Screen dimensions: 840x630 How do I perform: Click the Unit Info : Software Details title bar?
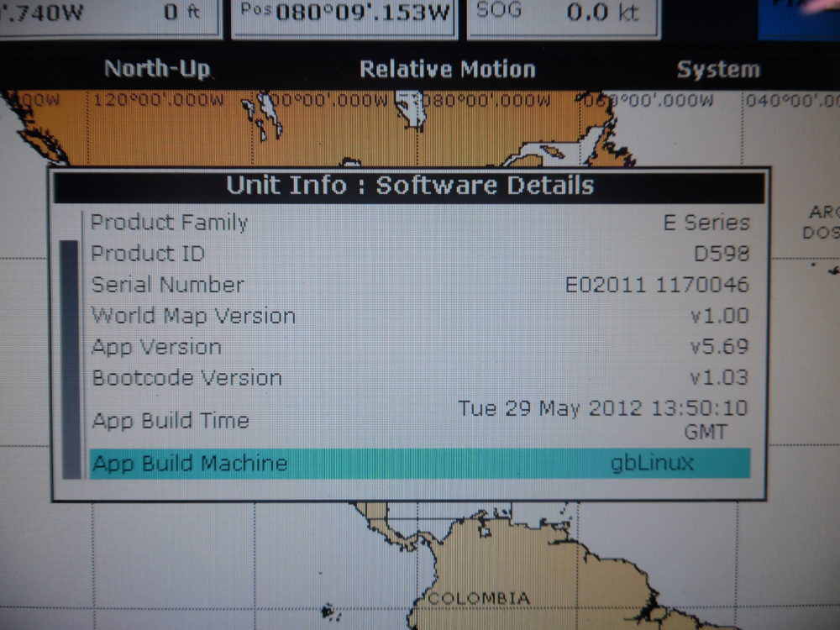point(409,186)
